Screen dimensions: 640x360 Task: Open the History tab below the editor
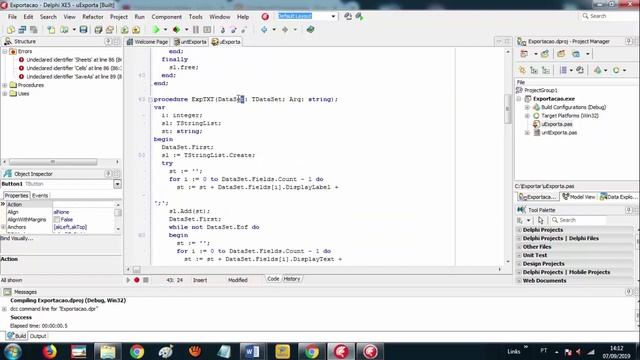tap(291, 279)
